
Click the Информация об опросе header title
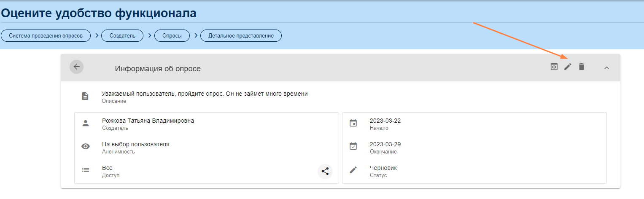coord(158,69)
